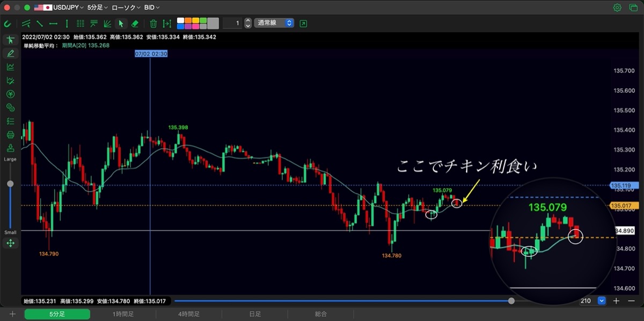The height and width of the screenshot is (321, 644).
Task: Click the 単純移動平均 indicator label
Action: pos(40,46)
